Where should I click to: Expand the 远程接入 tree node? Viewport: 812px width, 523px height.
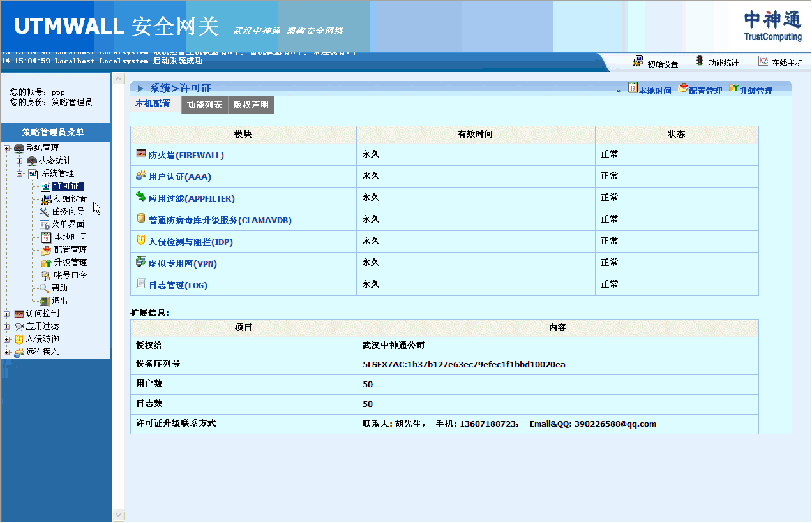tap(7, 352)
